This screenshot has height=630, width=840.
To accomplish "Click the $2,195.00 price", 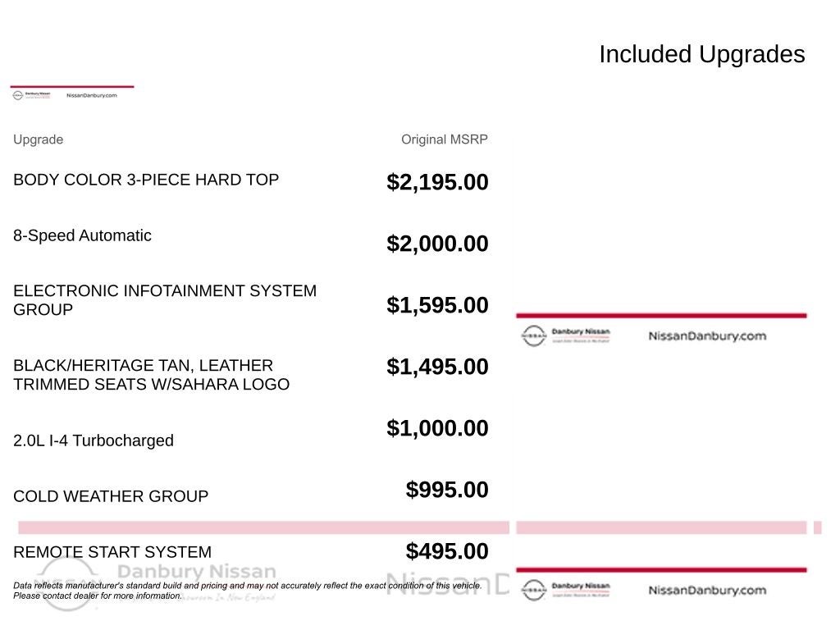I will tap(437, 182).
